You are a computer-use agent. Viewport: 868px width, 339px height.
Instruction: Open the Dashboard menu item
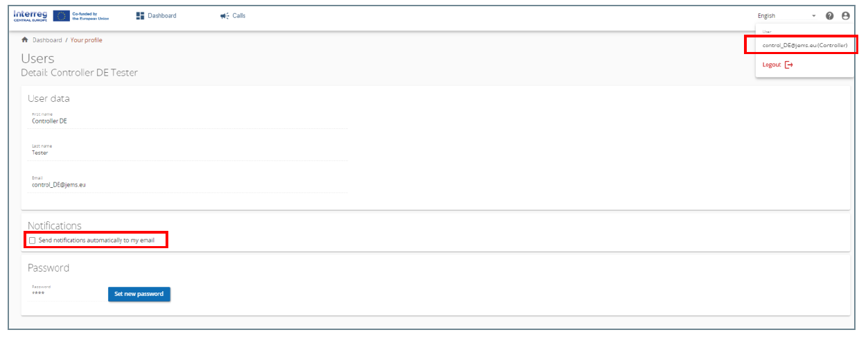tap(157, 16)
